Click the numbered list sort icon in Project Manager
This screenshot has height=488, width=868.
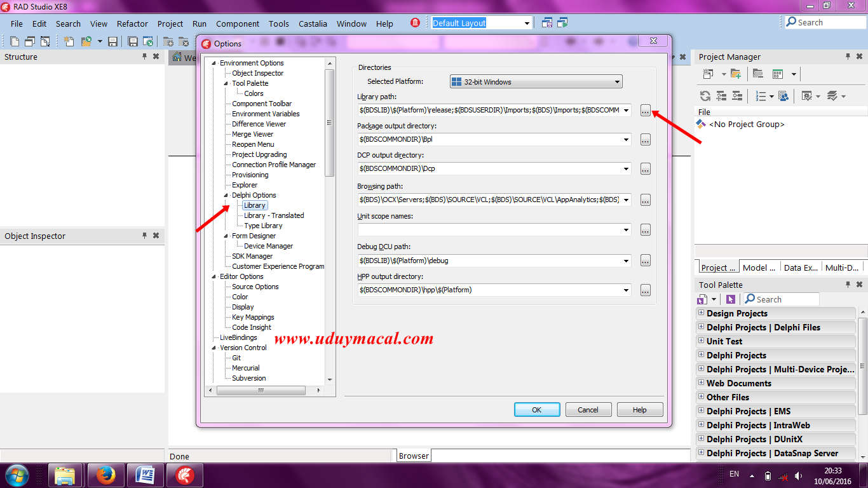(761, 96)
